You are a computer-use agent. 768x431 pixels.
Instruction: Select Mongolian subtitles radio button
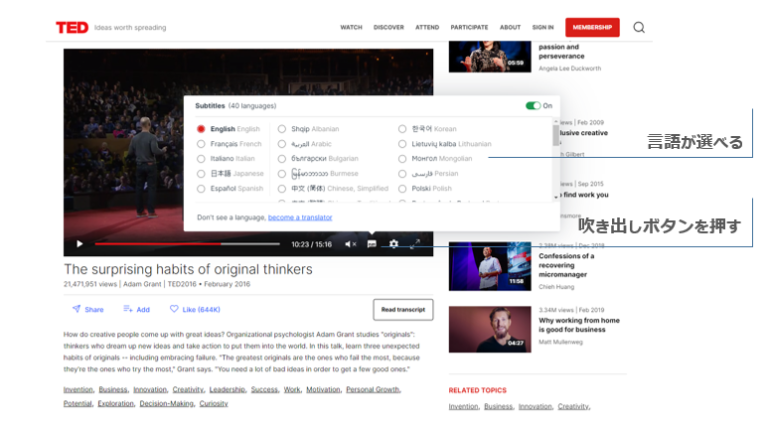click(402, 159)
